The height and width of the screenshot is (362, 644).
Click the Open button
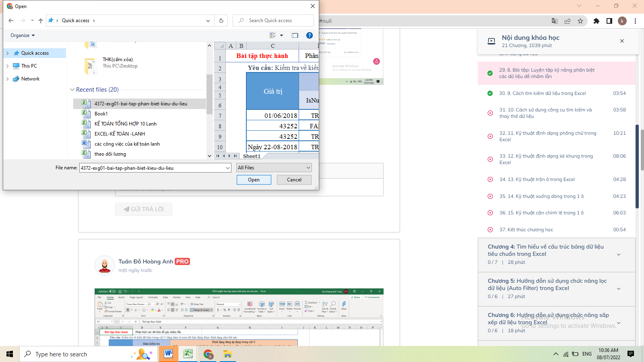coord(254,180)
